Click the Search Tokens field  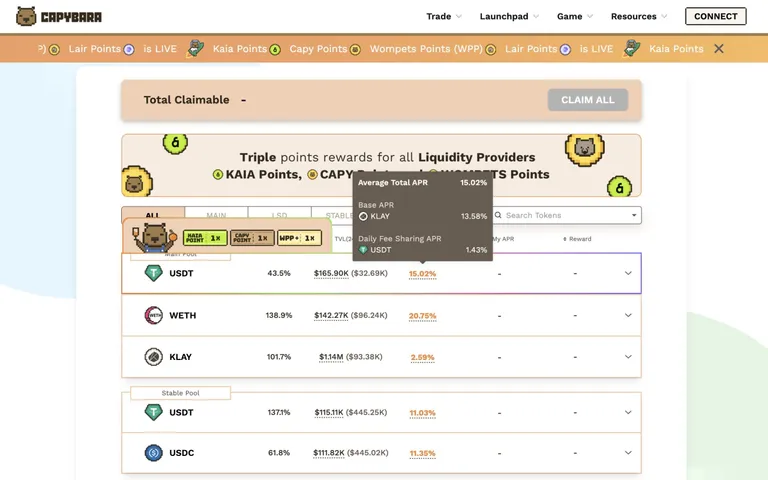pyautogui.click(x=567, y=215)
